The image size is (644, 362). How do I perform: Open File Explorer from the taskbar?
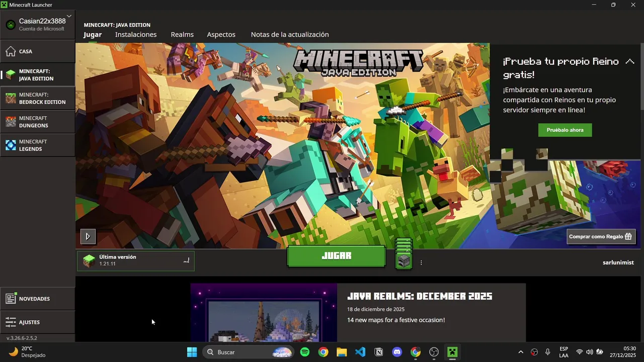click(342, 352)
